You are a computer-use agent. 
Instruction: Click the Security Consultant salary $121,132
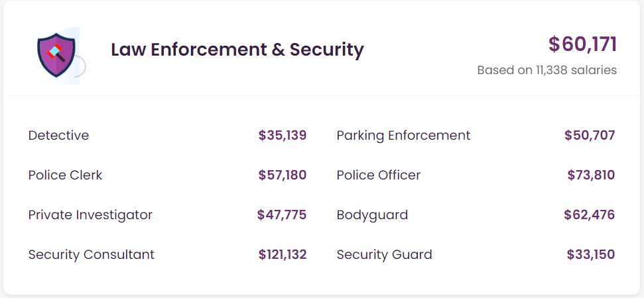[x=283, y=255]
